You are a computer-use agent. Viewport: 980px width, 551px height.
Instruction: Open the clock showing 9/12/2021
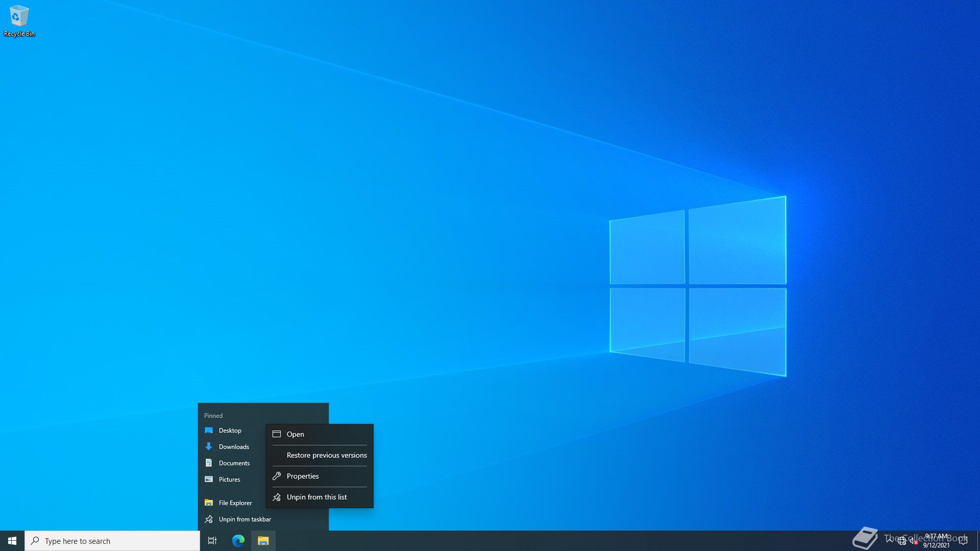tap(936, 541)
